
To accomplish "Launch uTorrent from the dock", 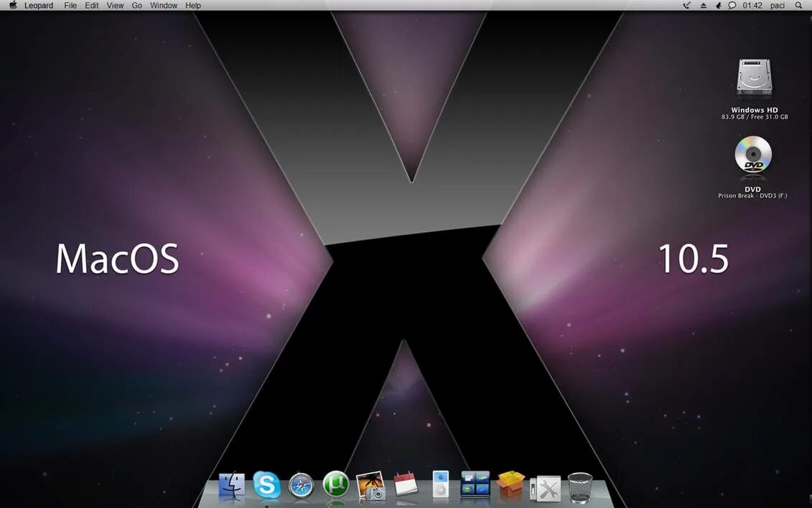I will point(335,485).
